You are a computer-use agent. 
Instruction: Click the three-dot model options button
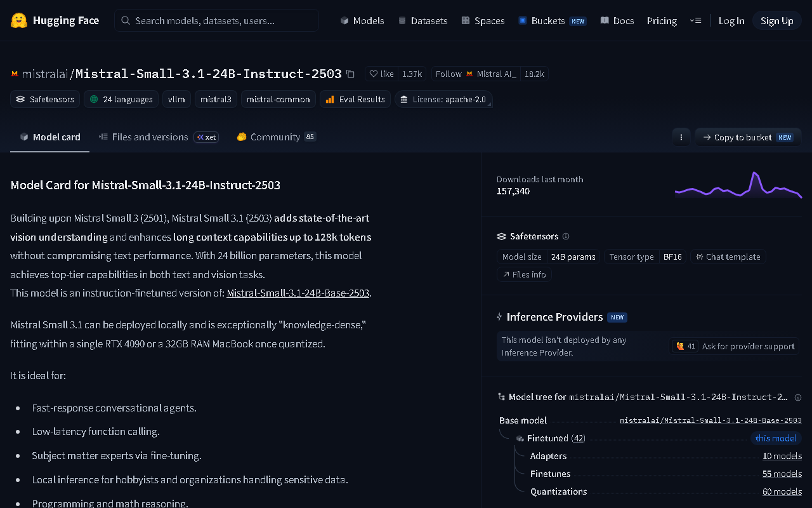681,137
